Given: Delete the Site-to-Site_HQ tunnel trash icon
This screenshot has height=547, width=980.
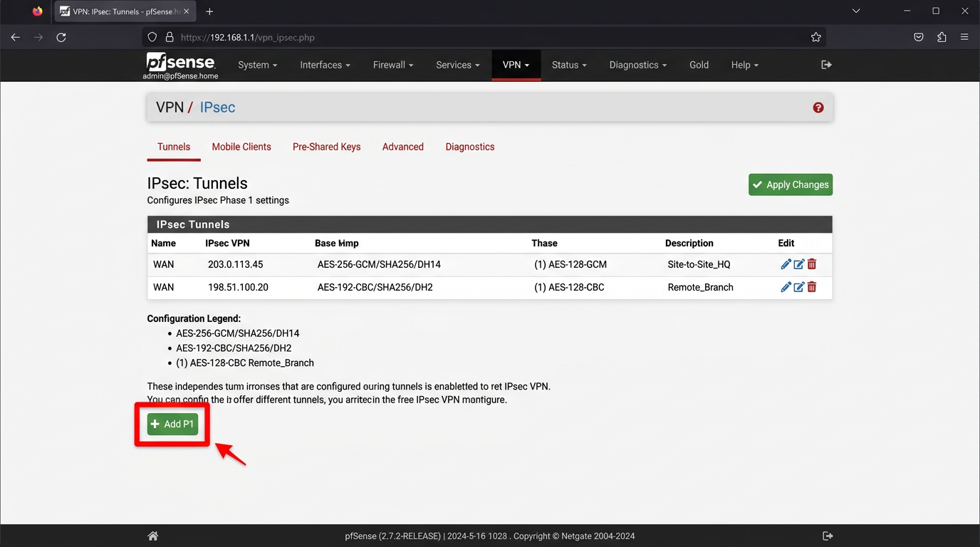Looking at the screenshot, I should pyautogui.click(x=811, y=264).
